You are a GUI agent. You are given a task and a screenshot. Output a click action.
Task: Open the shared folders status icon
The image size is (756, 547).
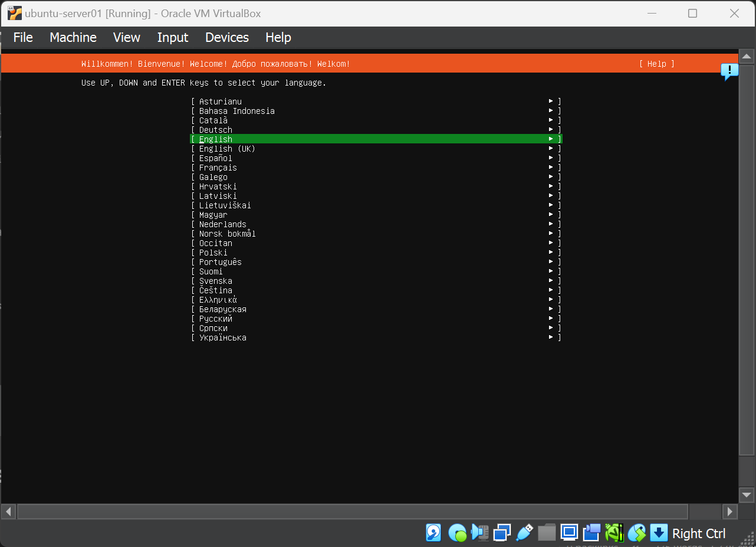click(547, 533)
